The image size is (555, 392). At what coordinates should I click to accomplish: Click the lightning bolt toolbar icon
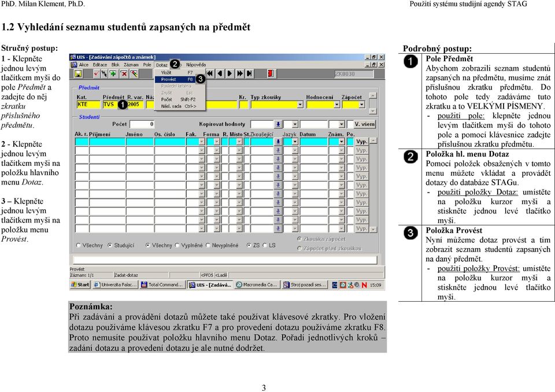105,73
